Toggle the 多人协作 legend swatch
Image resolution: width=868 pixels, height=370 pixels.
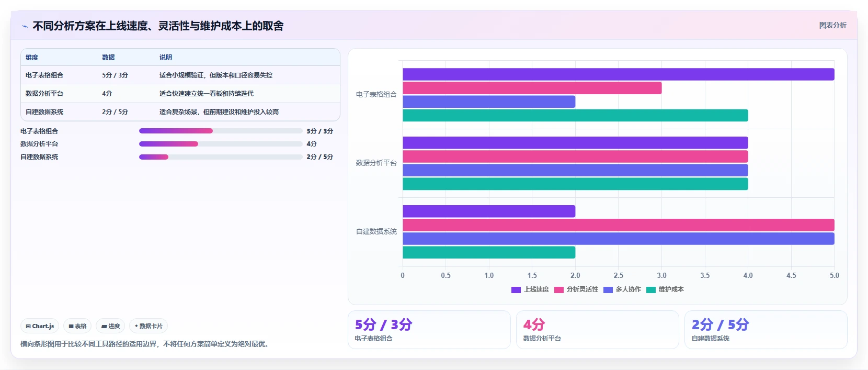coord(608,289)
